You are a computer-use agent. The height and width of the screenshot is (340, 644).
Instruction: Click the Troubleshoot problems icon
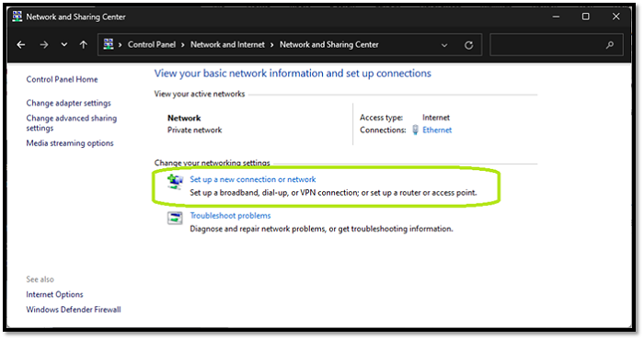(175, 218)
